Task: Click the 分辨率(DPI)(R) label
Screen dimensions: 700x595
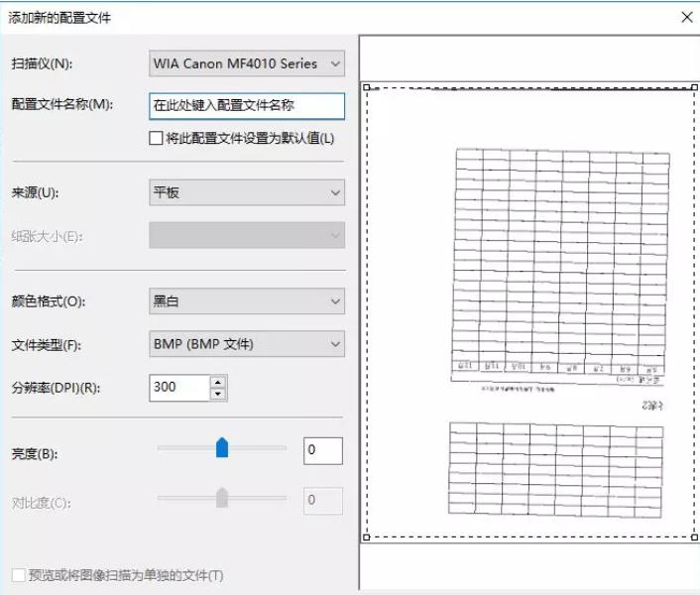Action: tap(56, 388)
